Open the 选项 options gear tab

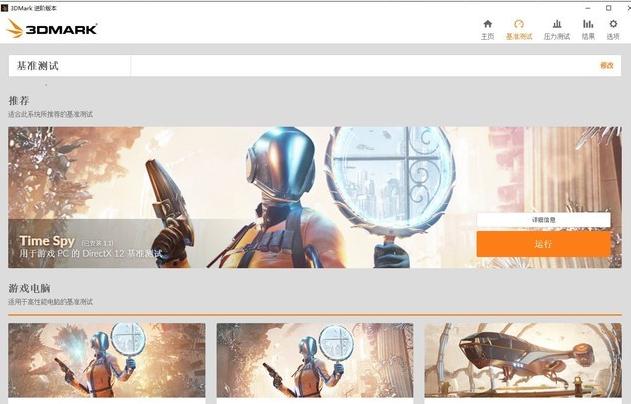[613, 30]
